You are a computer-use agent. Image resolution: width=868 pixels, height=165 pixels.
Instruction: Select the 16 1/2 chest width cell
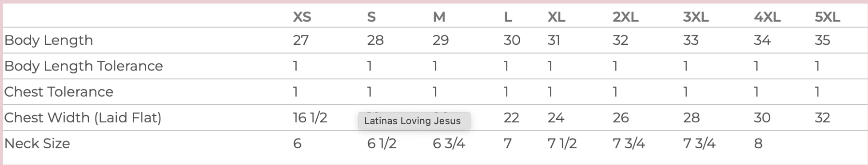click(x=310, y=118)
